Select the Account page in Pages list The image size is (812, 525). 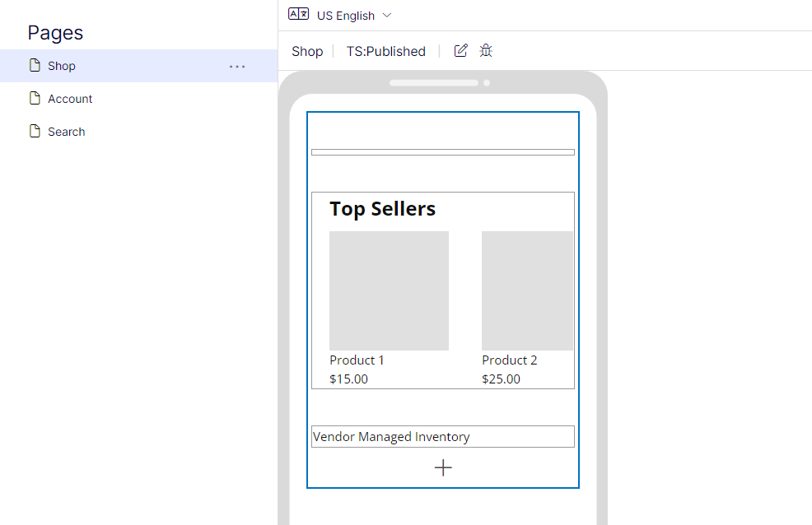[x=70, y=98]
